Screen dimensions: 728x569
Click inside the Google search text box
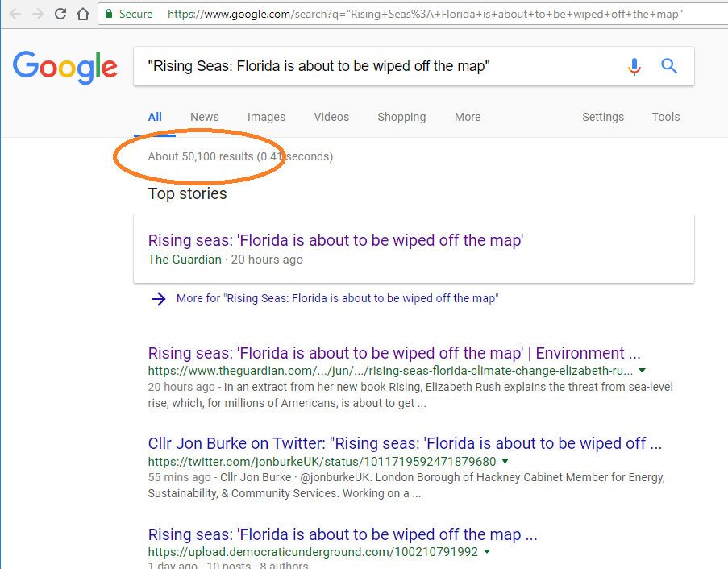pyautogui.click(x=379, y=67)
